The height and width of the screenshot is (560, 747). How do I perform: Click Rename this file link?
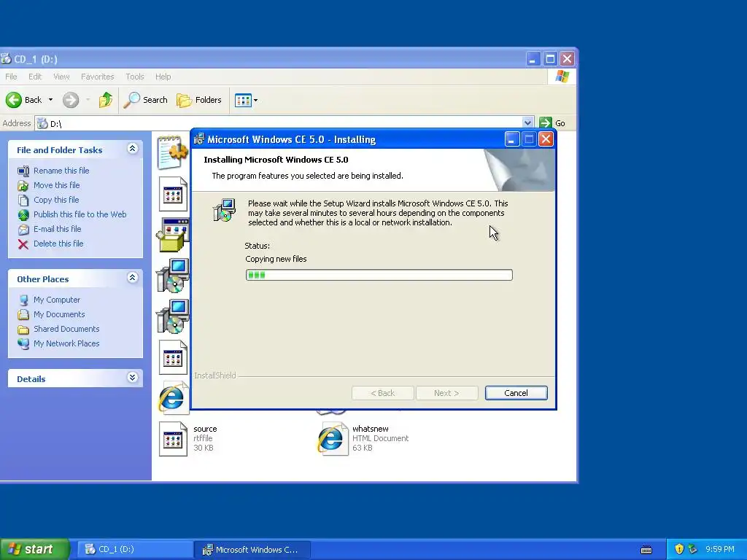point(61,171)
